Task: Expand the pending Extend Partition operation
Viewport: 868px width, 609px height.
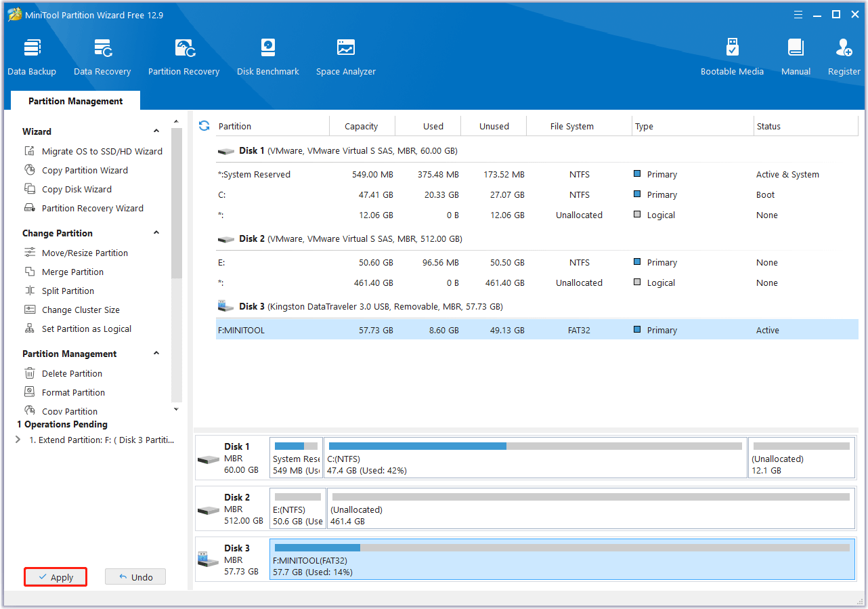Action: click(x=18, y=440)
